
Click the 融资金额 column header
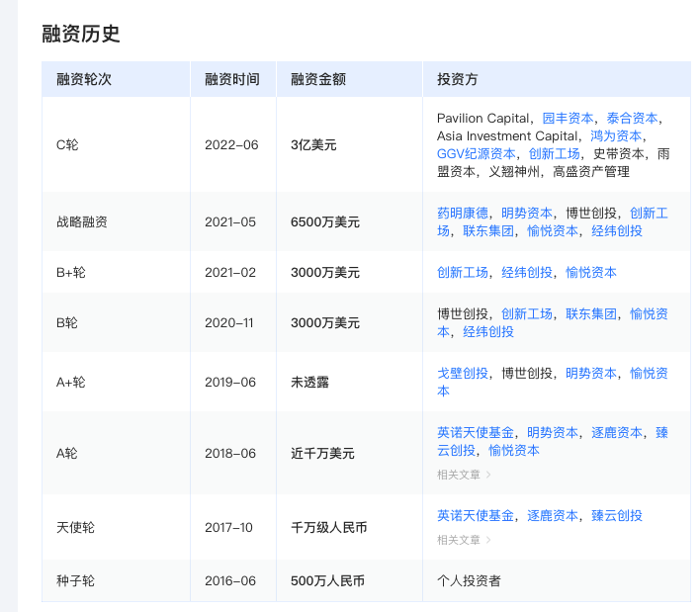[317, 79]
